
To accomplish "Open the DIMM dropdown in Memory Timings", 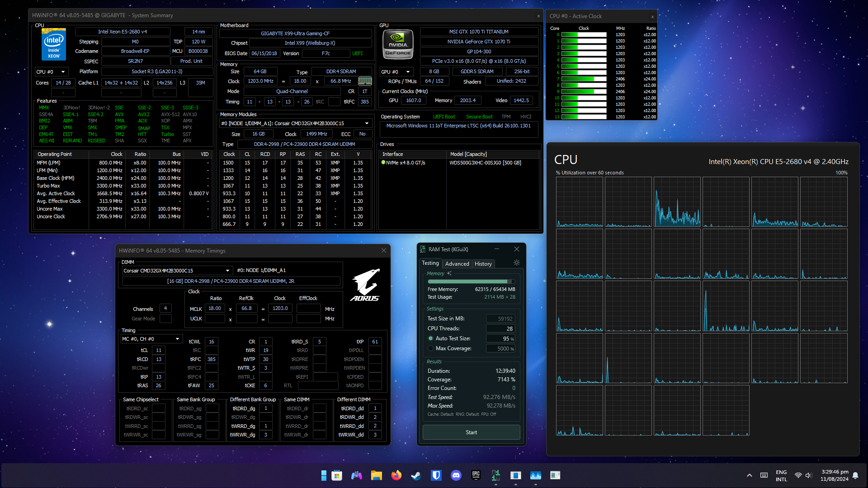I will 178,271.
